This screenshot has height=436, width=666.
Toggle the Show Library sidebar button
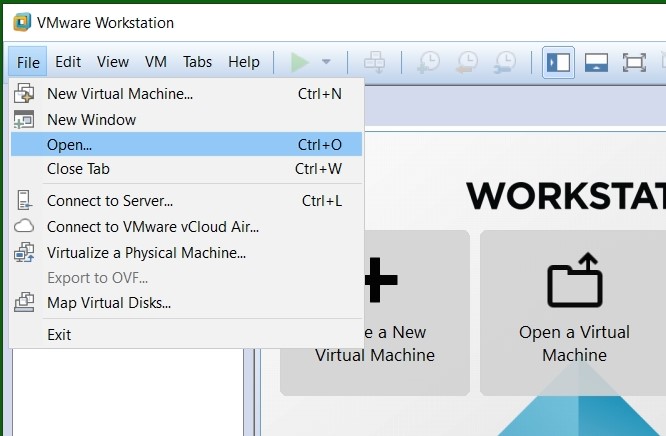[x=558, y=62]
